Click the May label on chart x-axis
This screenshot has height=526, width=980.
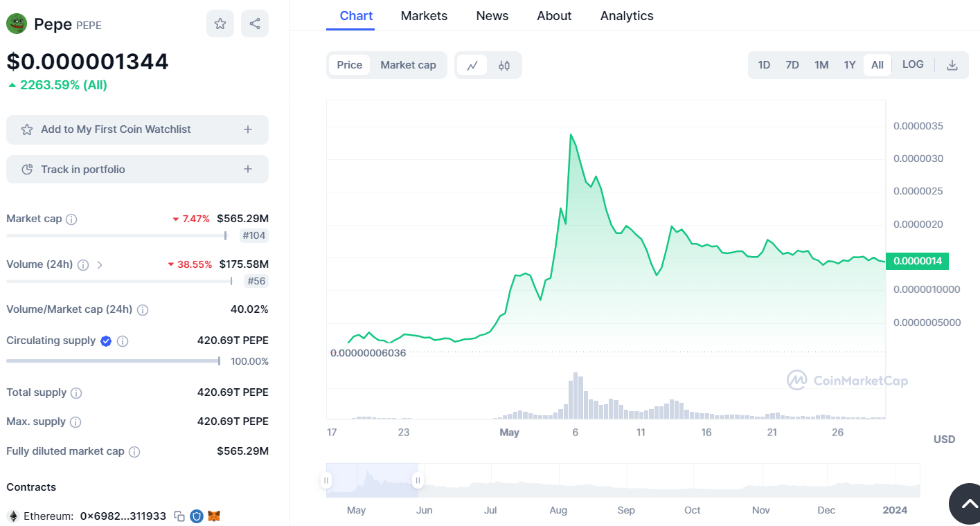point(509,433)
